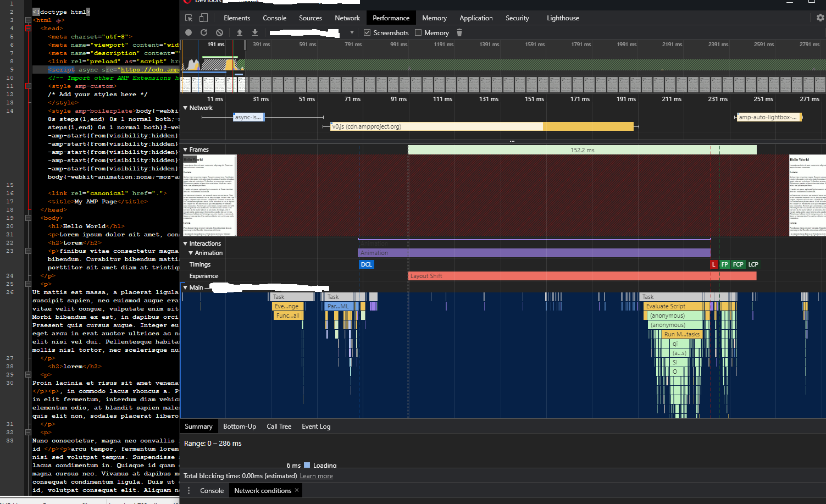826x504 pixels.
Task: Save the profile with the download arrow icon
Action: pos(255,32)
